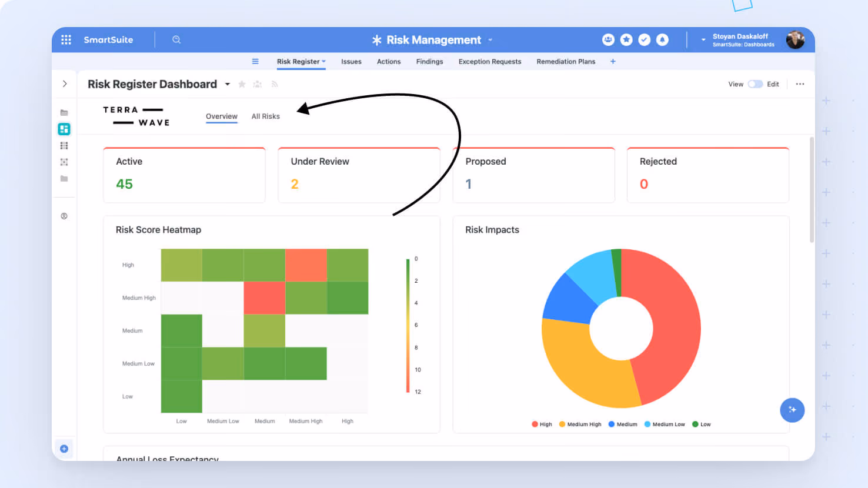Click the user circle icon in sidebar
This screenshot has height=488, width=868.
64,216
